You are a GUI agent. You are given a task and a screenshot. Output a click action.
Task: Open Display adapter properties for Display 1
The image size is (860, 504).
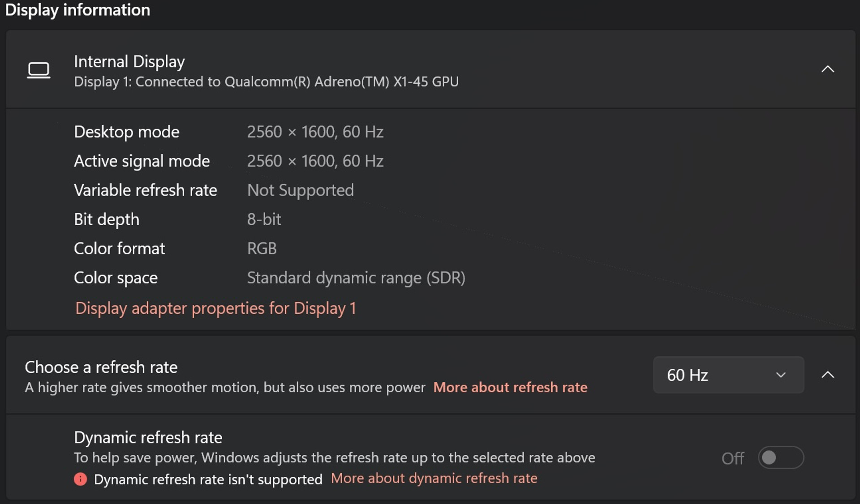pyautogui.click(x=215, y=308)
